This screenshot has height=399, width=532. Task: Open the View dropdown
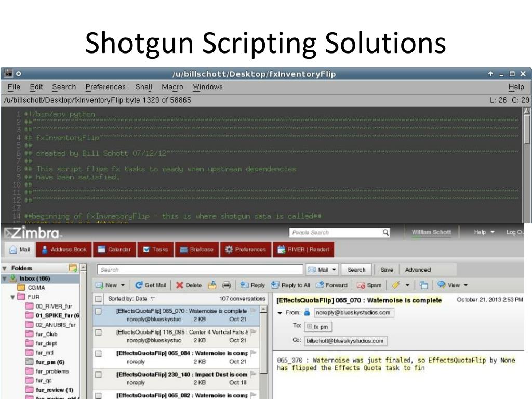click(453, 285)
